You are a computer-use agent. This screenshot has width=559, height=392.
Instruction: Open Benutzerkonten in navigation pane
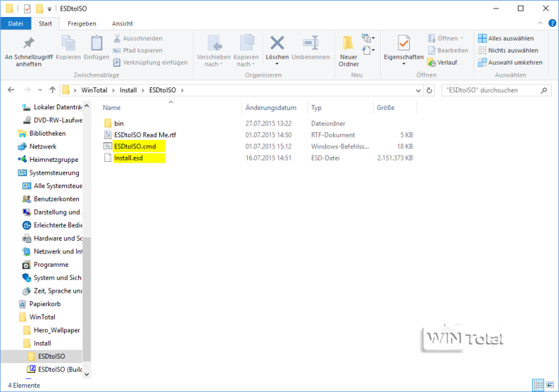(x=56, y=199)
